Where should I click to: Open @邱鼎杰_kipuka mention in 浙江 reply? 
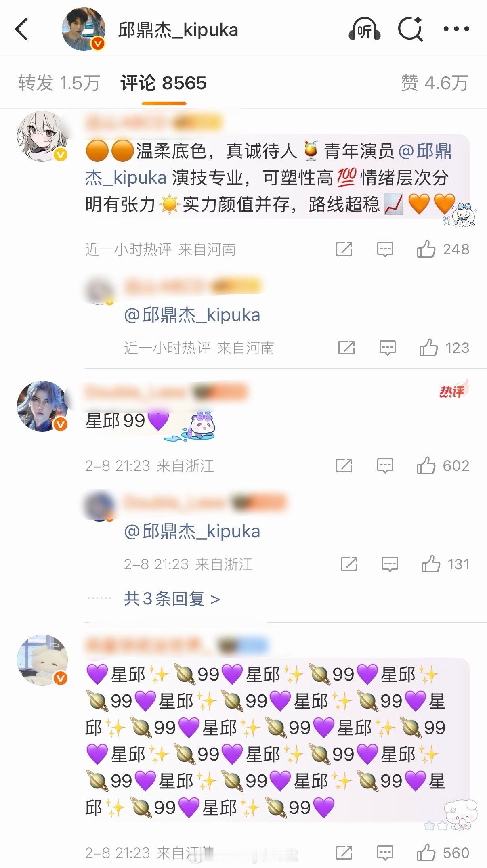[x=192, y=532]
